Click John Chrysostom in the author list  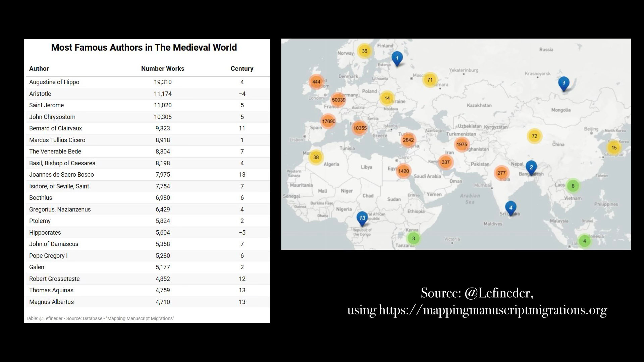coord(52,117)
